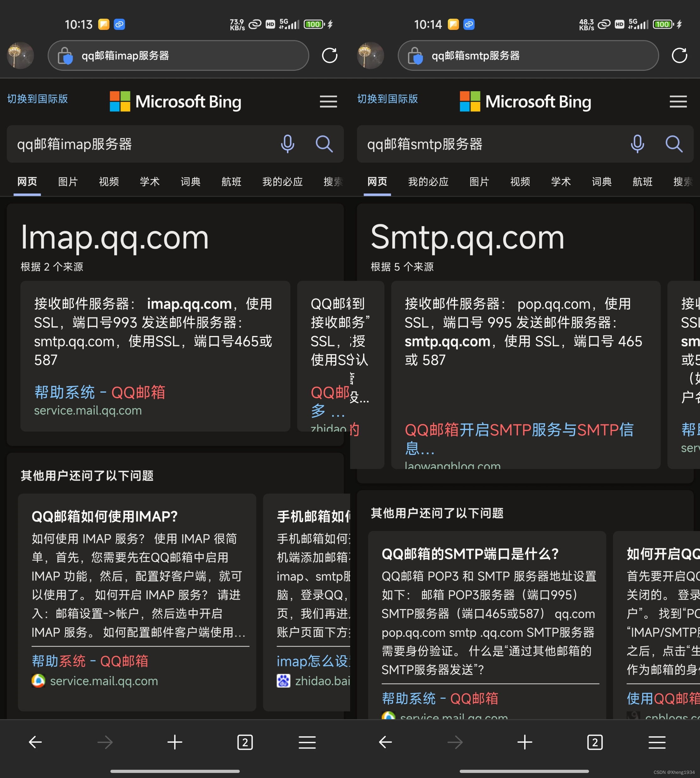Switch to the 我的必应 tab in smtp results

[x=428, y=181]
